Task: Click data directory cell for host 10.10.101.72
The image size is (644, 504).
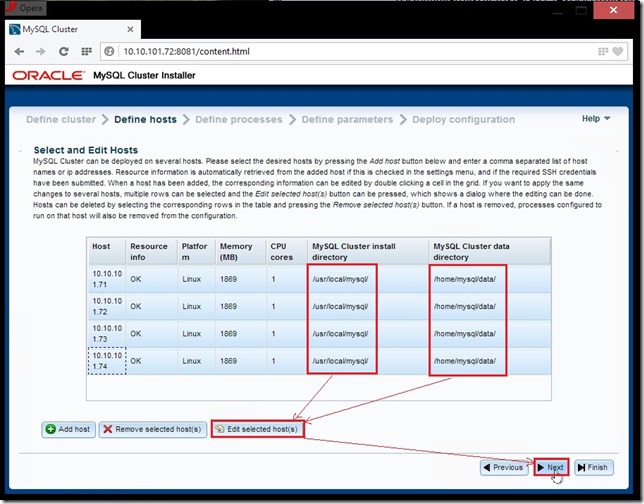Action: click(x=489, y=306)
